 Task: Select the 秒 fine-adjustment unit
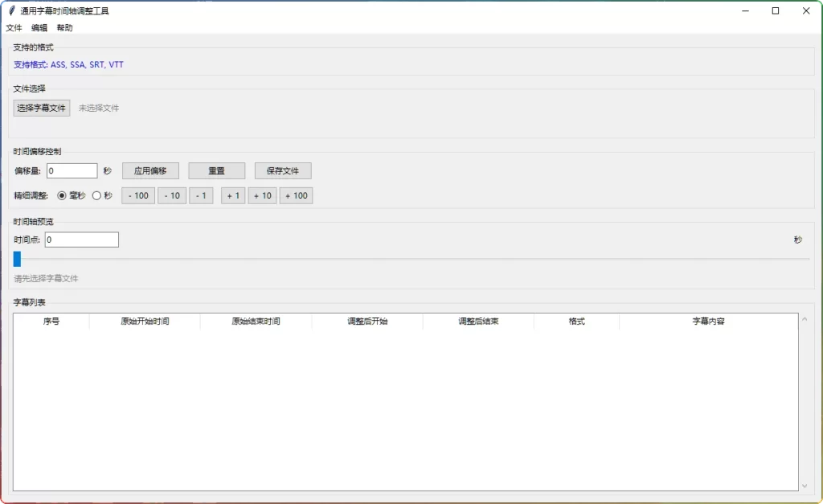pos(96,195)
